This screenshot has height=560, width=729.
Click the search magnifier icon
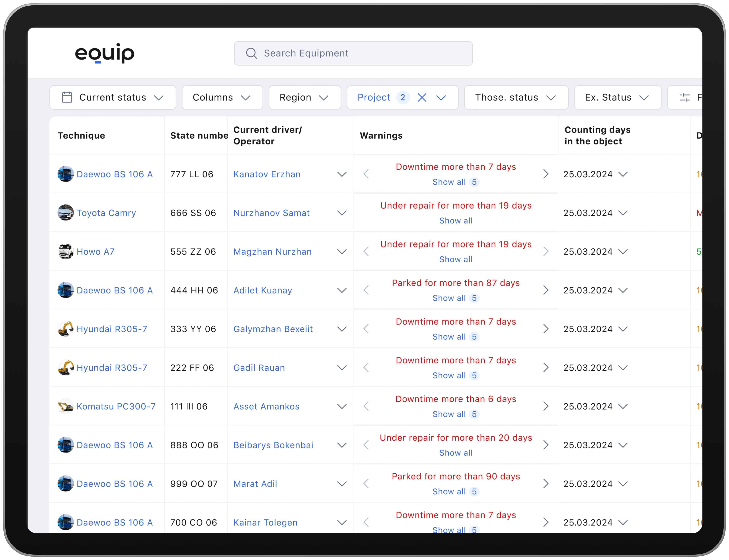pos(251,53)
